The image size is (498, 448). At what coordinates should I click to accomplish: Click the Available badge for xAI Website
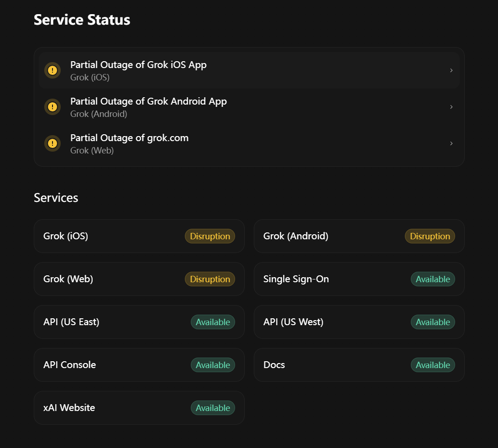(213, 408)
